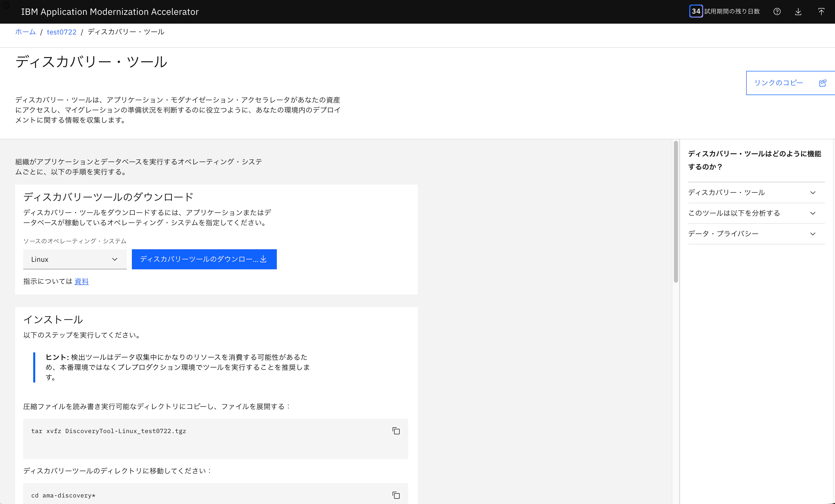Click the upload arrow icon in header

coord(821,12)
